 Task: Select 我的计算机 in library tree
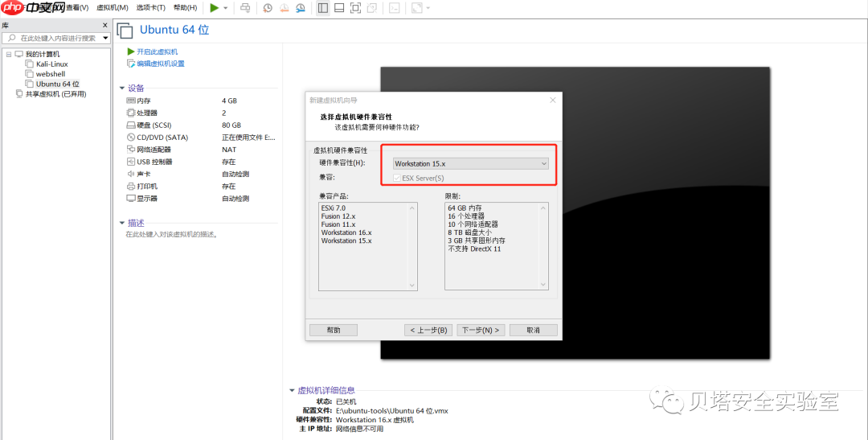tap(43, 55)
